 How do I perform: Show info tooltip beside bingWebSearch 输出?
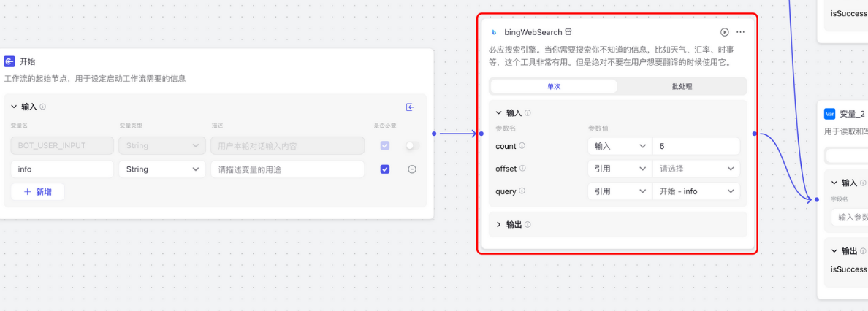(x=528, y=225)
